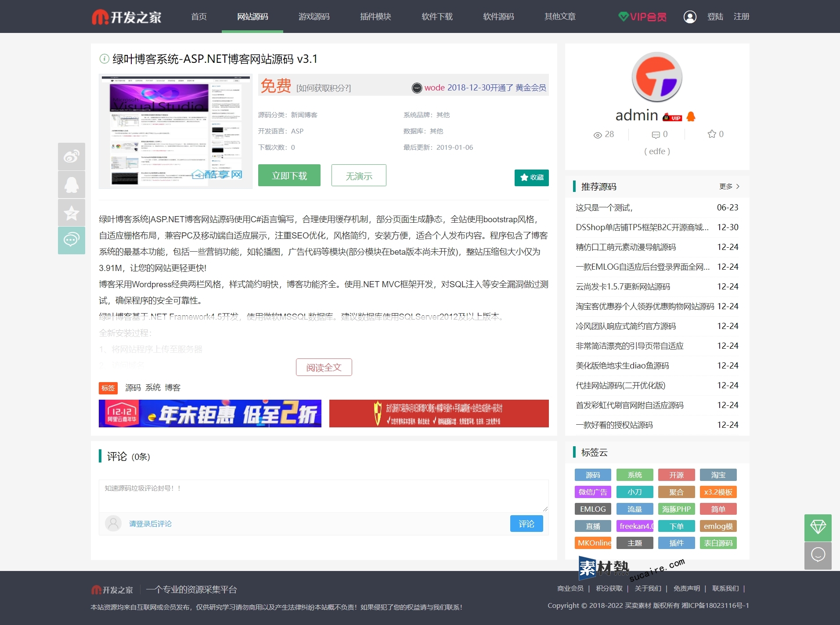
Task: Click the green diamond floating icon
Action: pyautogui.click(x=818, y=527)
